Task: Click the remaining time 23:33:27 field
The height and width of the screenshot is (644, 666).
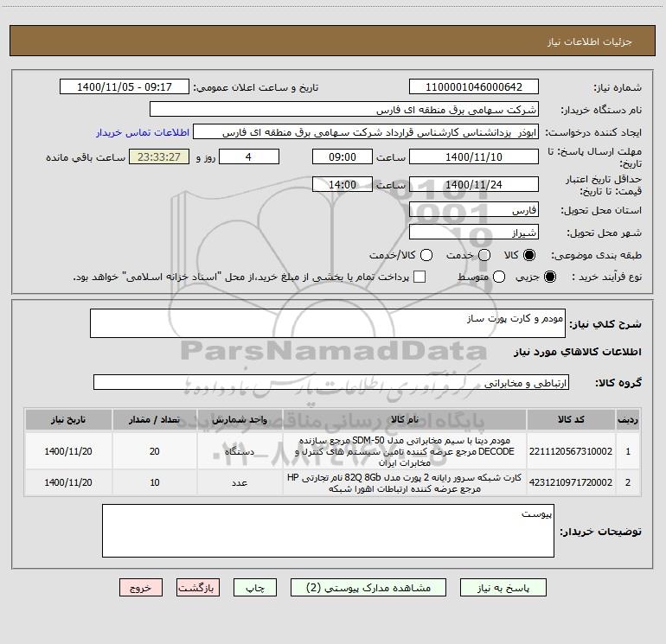Action: pos(159,157)
